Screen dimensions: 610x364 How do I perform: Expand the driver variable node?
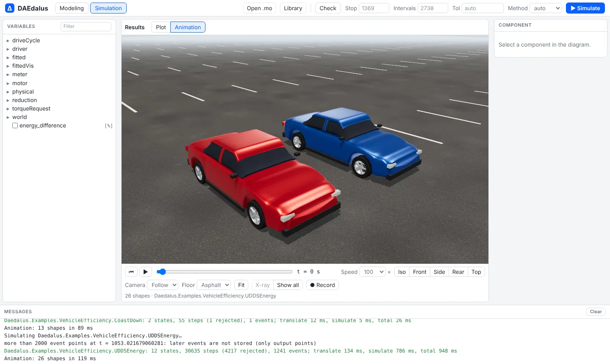[8, 49]
